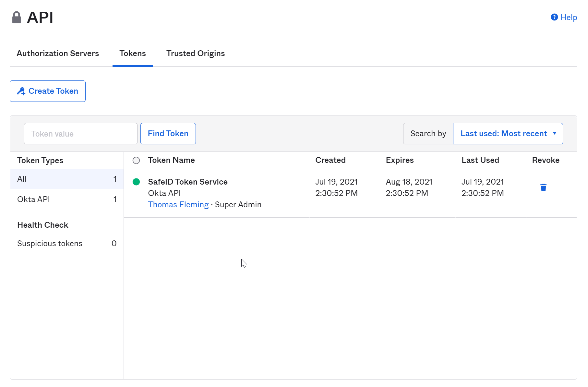Toggle the select-all circle in table header
Viewport: 588px width, 387px height.
[x=136, y=161]
